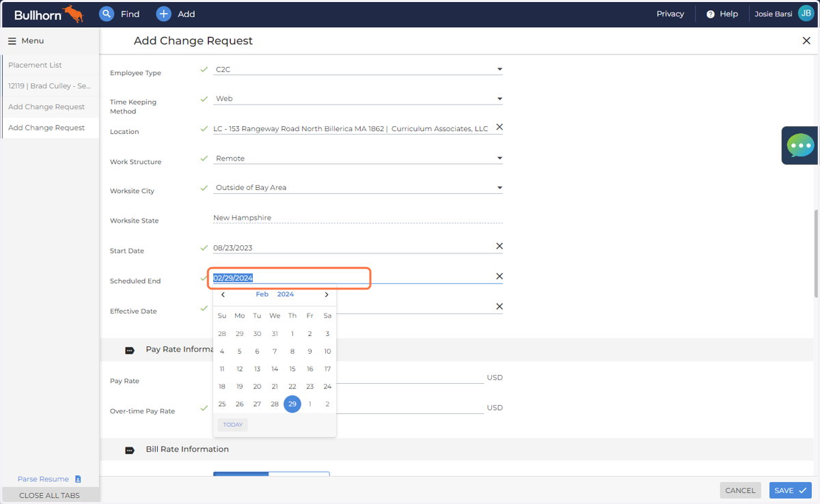Clear the Start Date value
This screenshot has height=504, width=820.
(500, 246)
